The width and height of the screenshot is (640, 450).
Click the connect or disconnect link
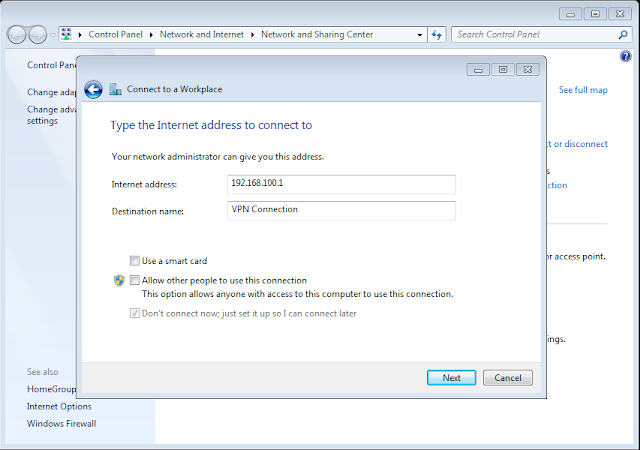[x=577, y=144]
